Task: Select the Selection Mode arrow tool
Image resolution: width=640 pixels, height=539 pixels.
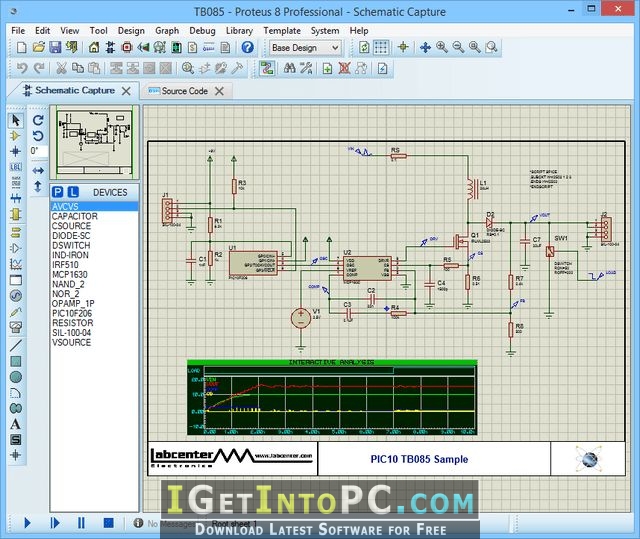Action: 16,120
